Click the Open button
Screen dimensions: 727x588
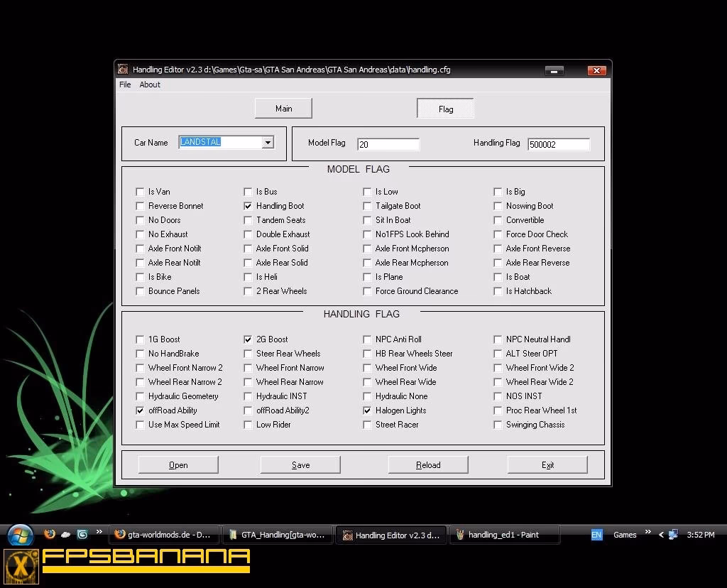coord(178,464)
